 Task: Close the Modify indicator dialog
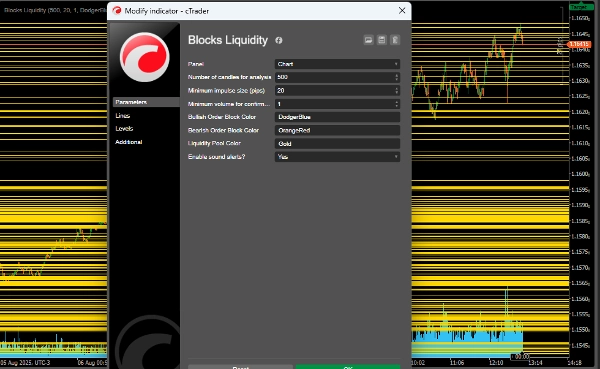(402, 11)
